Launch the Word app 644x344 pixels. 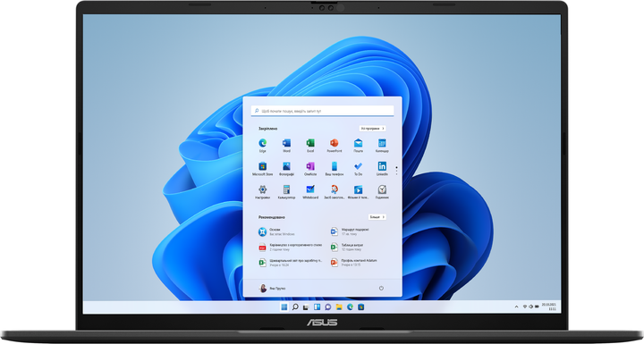pyautogui.click(x=286, y=145)
